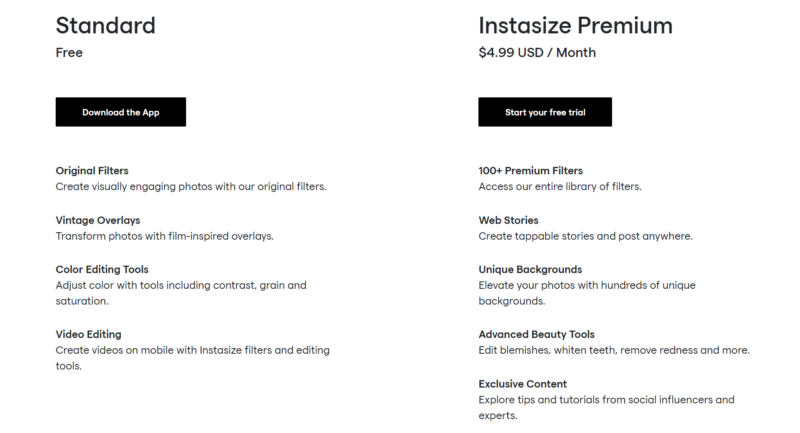Viewport: 800px width, 433px height.
Task: Click the tappable stories description text
Action: point(585,236)
